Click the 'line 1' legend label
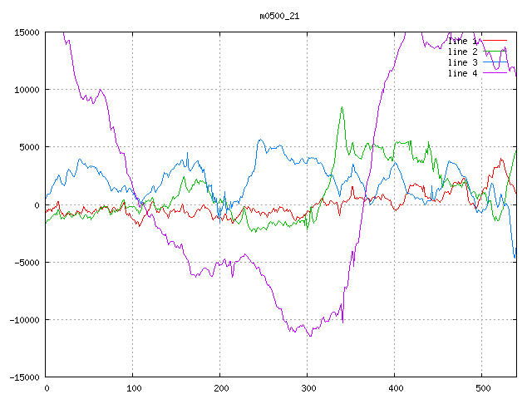The width and height of the screenshot is (532, 399). click(x=462, y=41)
